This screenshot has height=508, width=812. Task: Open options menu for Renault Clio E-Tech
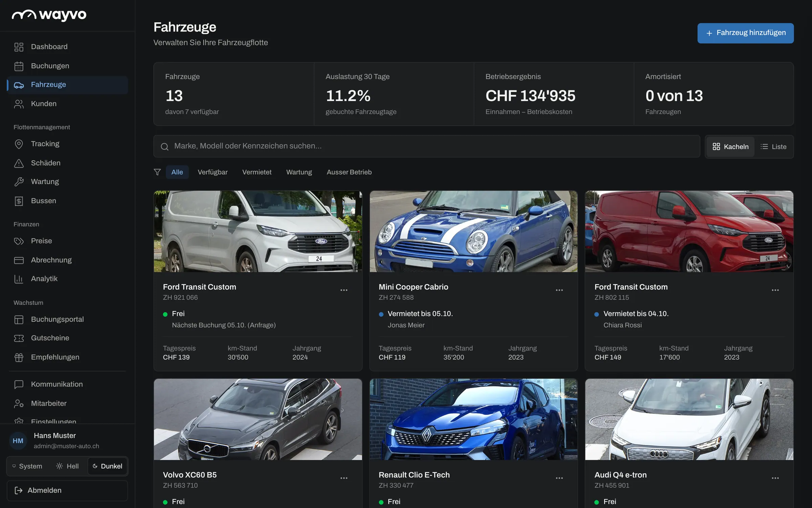(x=560, y=478)
